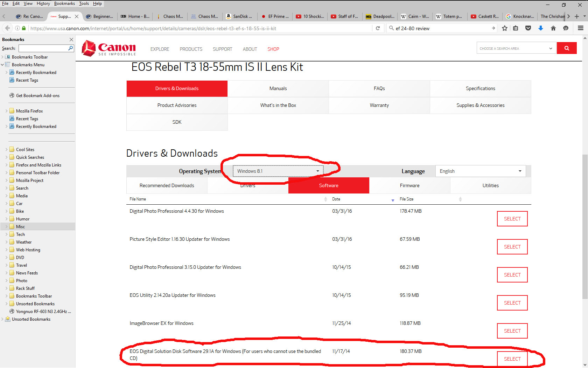Screen dimensions: 588x368
Task: Select ImageBrowser EX for Windows
Action: [512, 331]
